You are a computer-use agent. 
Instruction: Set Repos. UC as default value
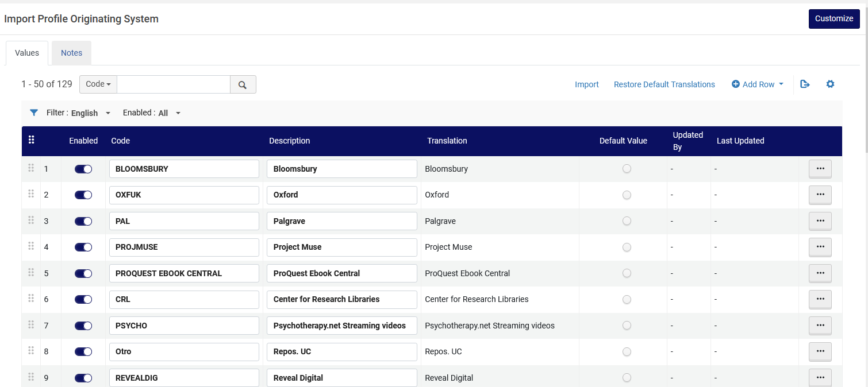627,351
